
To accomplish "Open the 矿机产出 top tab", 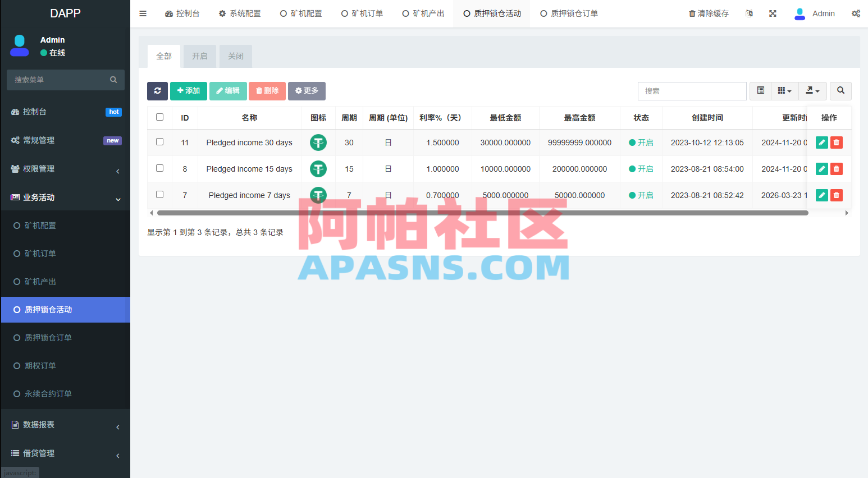I will 423,13.
